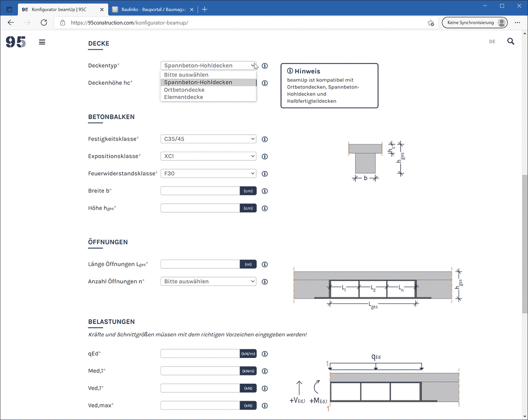Click the browser address bar URL
Viewport: 528px width, 420px height.
[129, 23]
